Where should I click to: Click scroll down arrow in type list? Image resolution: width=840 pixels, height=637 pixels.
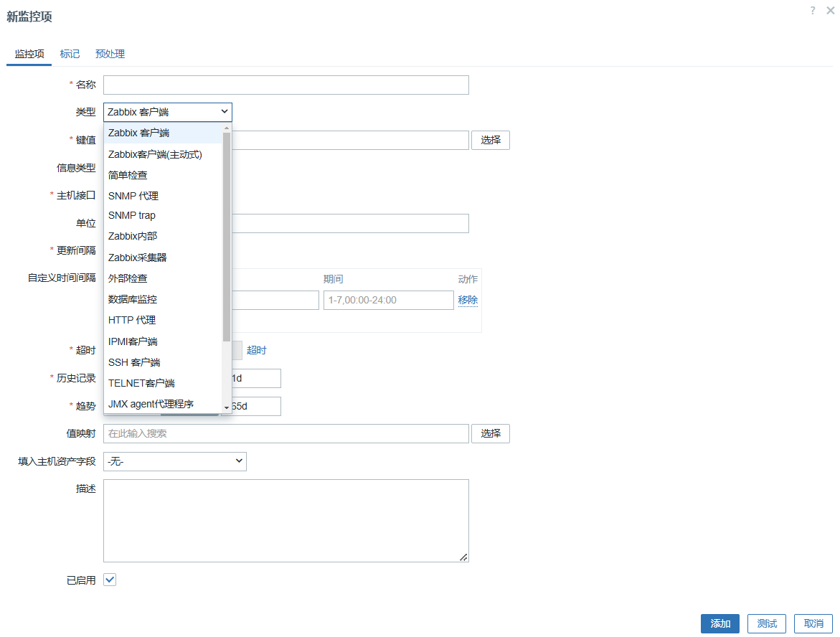click(227, 407)
